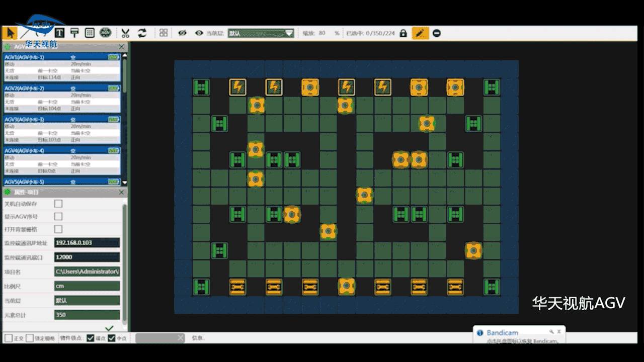Edit the IP address field 192.168.0.103
Image resolution: width=644 pixels, height=362 pixels.
(x=87, y=243)
